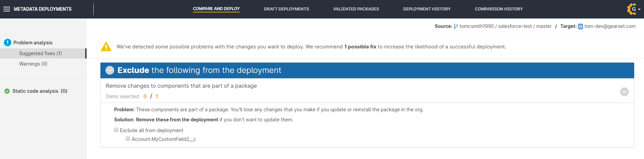This screenshot has width=644, height=159.
Task: Click the yellow warning triangle icon
Action: pyautogui.click(x=106, y=47)
